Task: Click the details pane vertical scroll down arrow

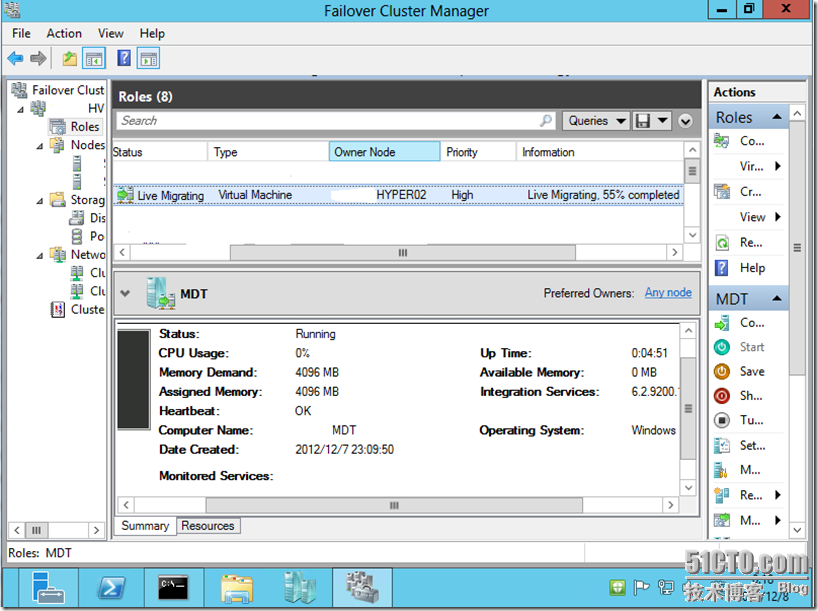Action: click(x=689, y=488)
